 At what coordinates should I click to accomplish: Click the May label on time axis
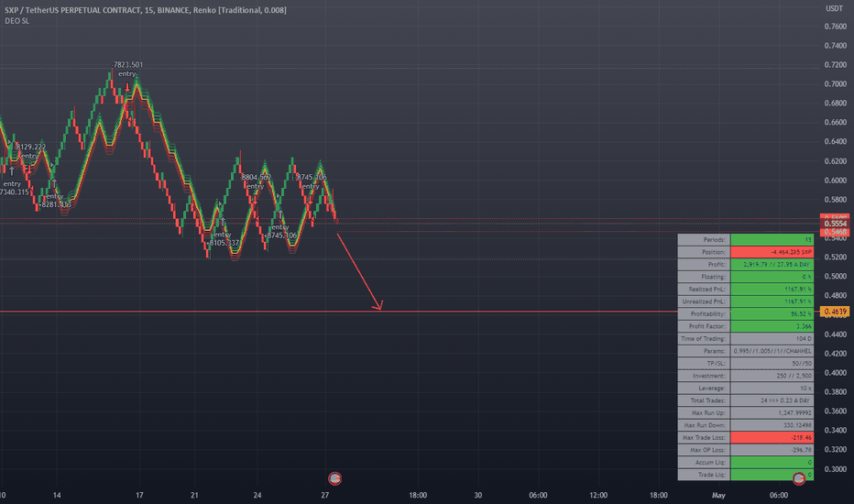(718, 495)
